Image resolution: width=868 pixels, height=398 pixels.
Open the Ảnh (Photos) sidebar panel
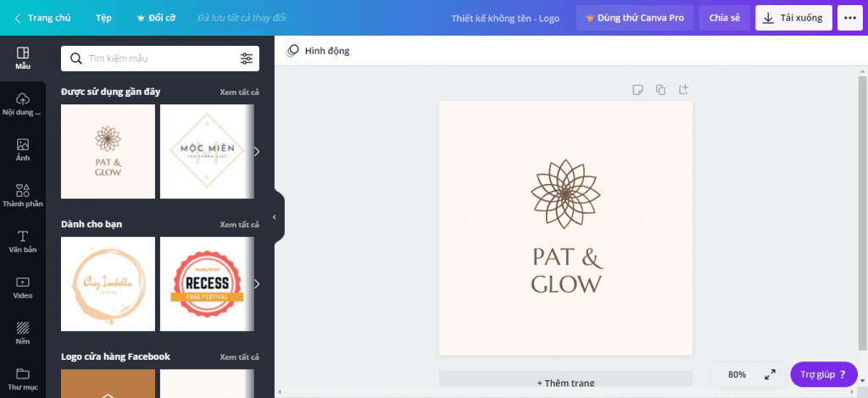[23, 149]
